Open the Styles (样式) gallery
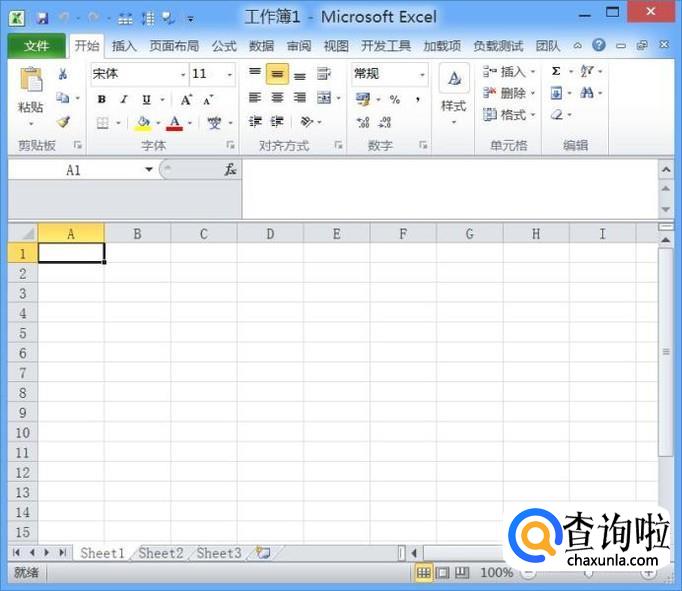Viewport: 682px width, 591px height. click(x=454, y=93)
